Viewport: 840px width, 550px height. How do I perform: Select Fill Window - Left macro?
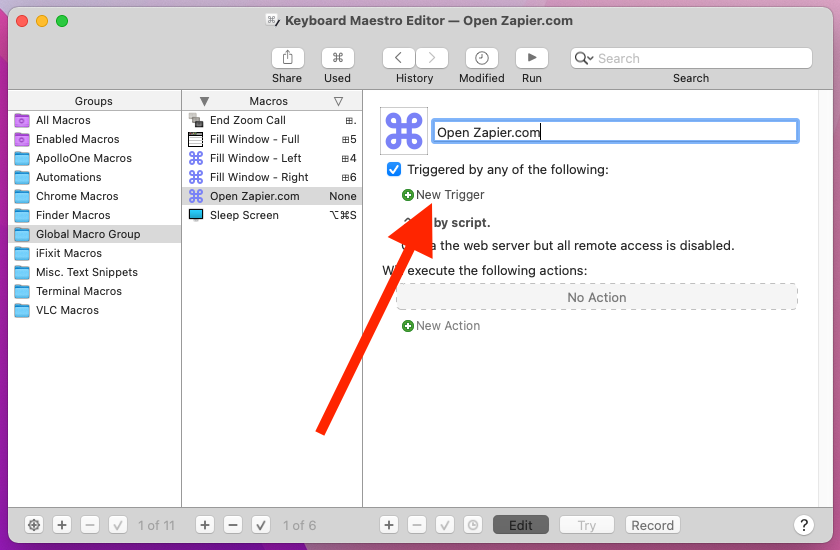click(x=272, y=158)
